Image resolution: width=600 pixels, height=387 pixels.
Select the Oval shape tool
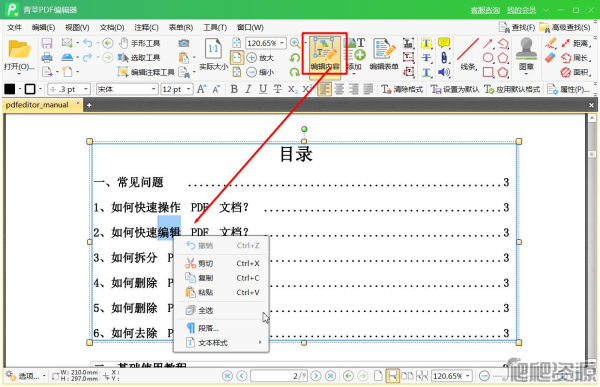[488, 58]
